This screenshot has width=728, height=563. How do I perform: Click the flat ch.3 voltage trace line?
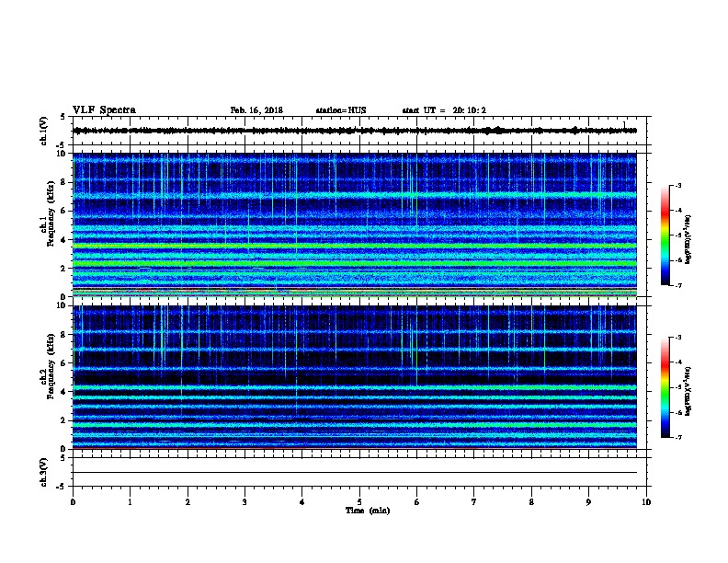tap(354, 473)
